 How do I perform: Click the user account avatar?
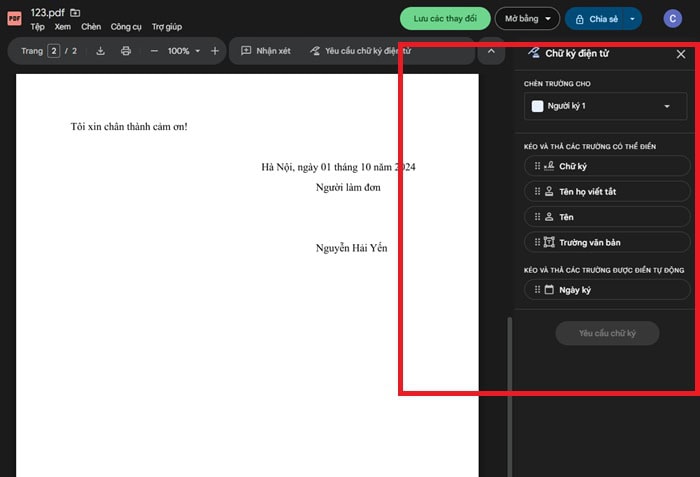click(673, 18)
